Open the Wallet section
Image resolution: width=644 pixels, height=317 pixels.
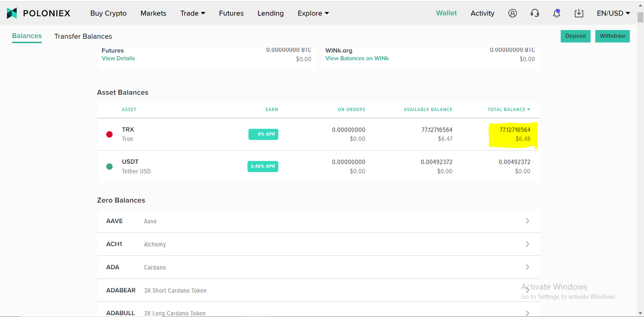coord(446,13)
